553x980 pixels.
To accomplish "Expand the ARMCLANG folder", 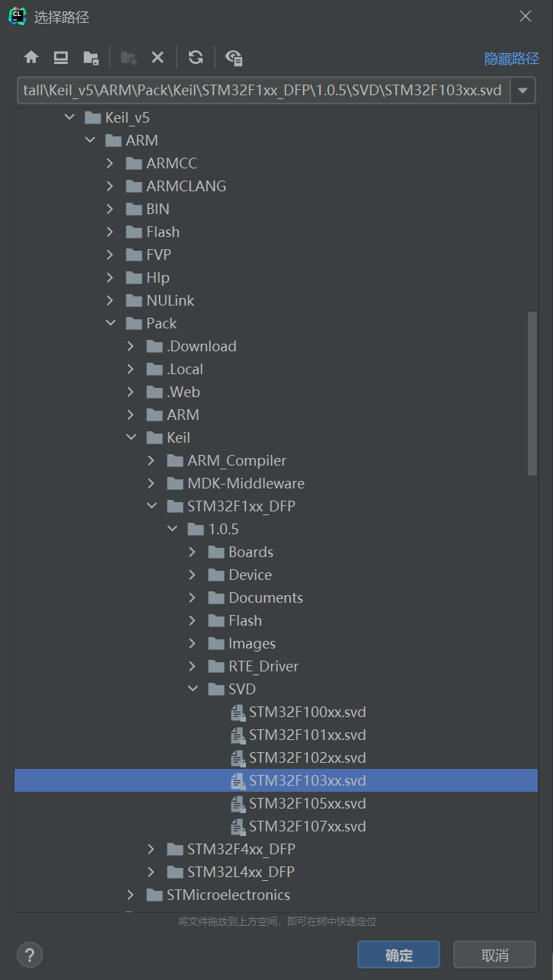I will coord(110,186).
